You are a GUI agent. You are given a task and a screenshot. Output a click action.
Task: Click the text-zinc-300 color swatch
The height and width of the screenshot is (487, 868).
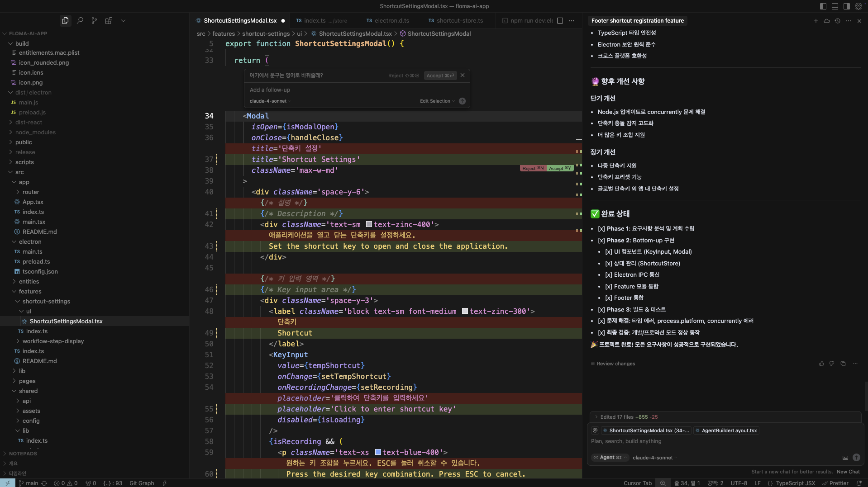[465, 311]
